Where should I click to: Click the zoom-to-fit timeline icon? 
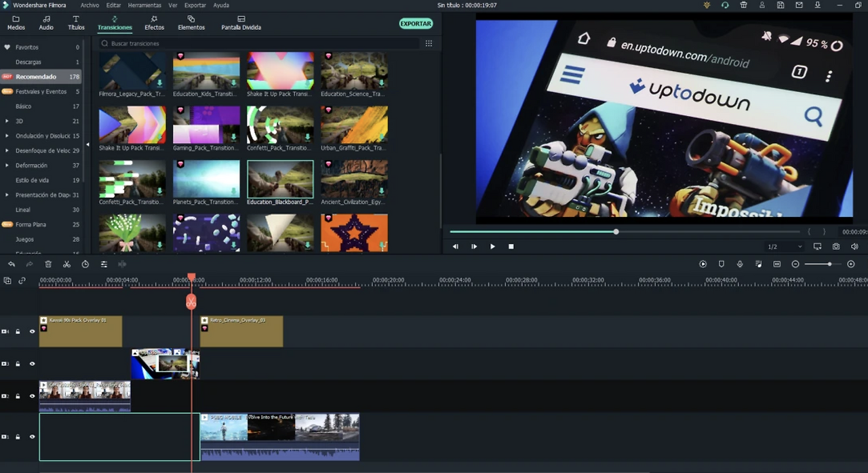(777, 264)
